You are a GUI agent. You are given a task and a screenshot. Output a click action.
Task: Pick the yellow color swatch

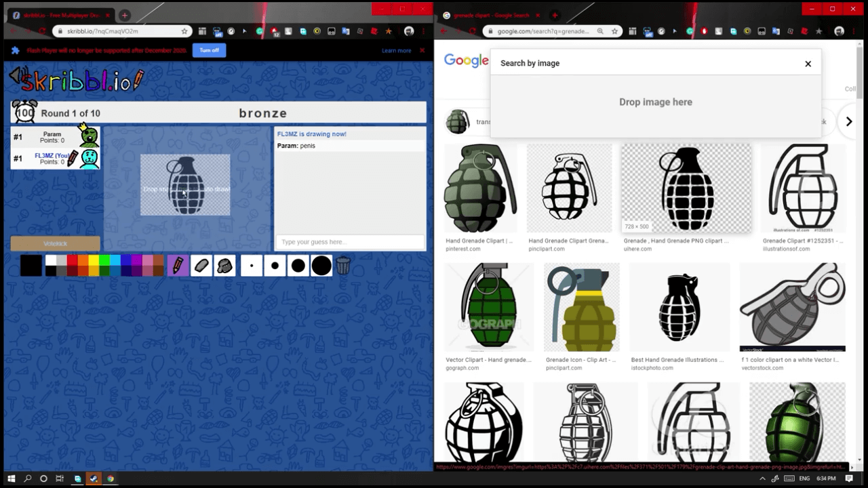[x=93, y=260]
